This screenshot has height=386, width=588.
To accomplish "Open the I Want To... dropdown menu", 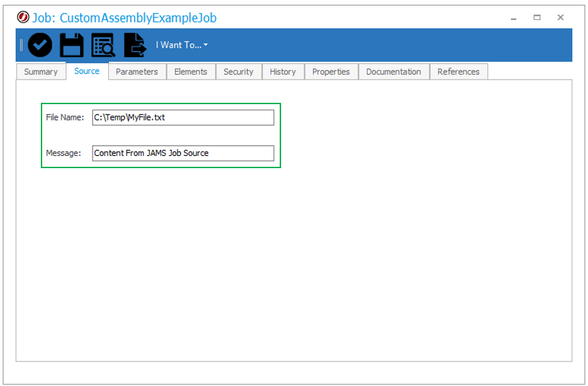I will click(x=182, y=45).
